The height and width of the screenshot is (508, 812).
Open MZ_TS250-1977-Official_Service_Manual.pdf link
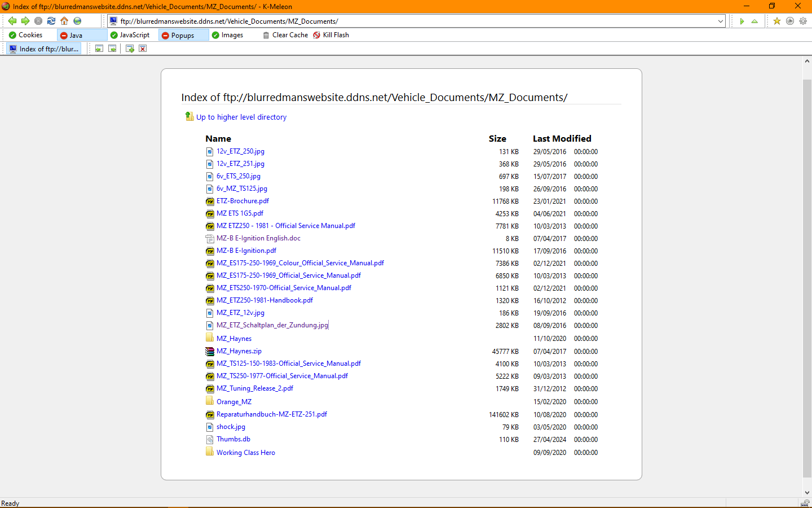[x=282, y=376]
